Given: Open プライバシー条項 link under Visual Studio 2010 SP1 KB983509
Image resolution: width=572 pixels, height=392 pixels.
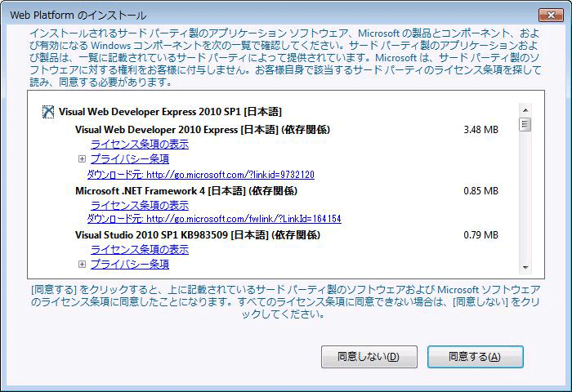Looking at the screenshot, I should pos(130,264).
